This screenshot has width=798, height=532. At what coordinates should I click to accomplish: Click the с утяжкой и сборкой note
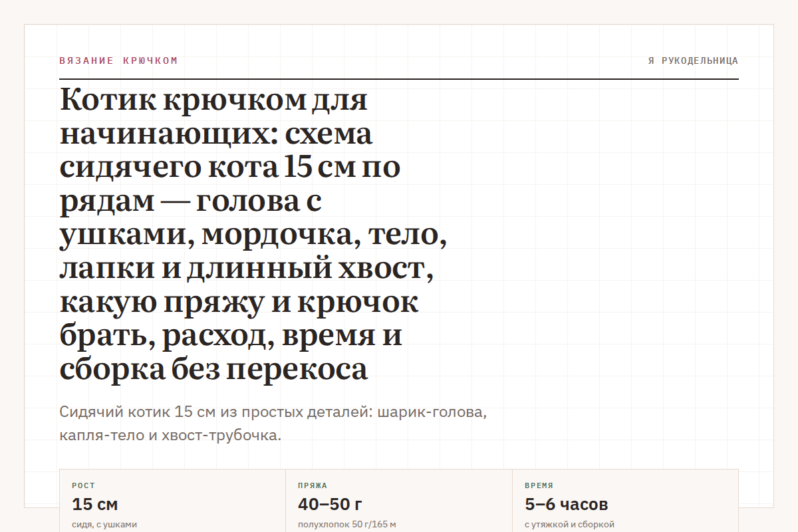pos(569,524)
